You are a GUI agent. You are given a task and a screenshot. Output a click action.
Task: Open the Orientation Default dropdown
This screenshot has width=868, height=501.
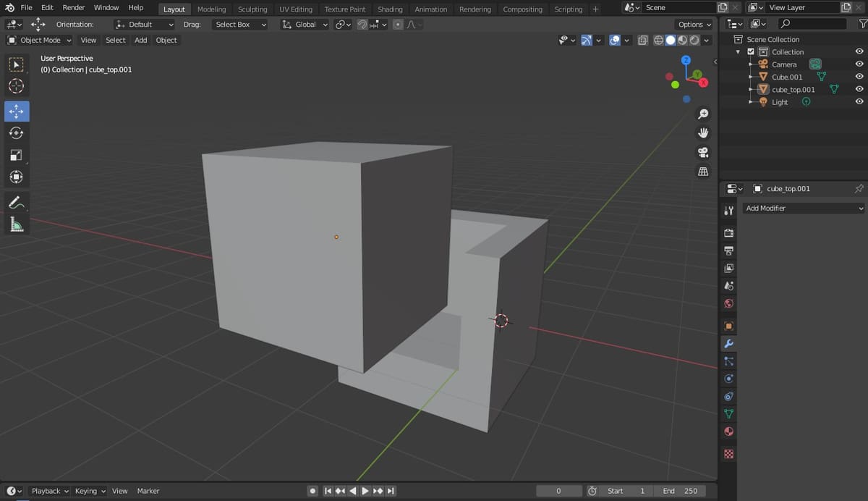coord(145,24)
